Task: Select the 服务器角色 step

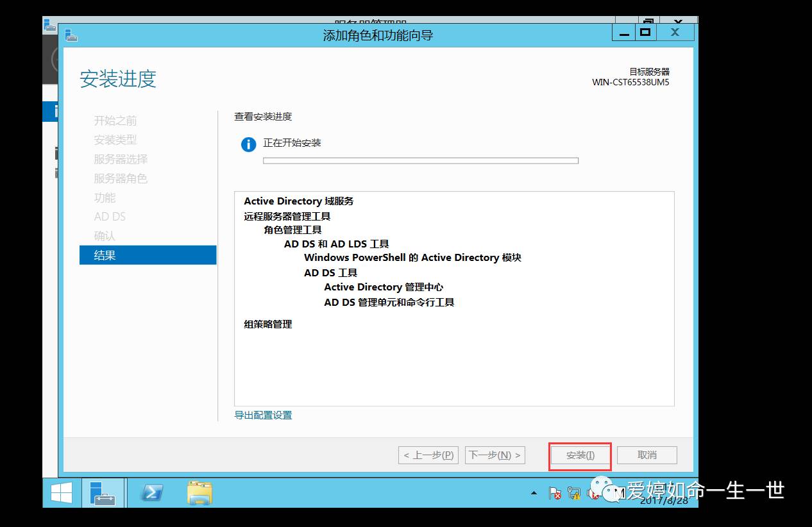Action: tap(121, 178)
